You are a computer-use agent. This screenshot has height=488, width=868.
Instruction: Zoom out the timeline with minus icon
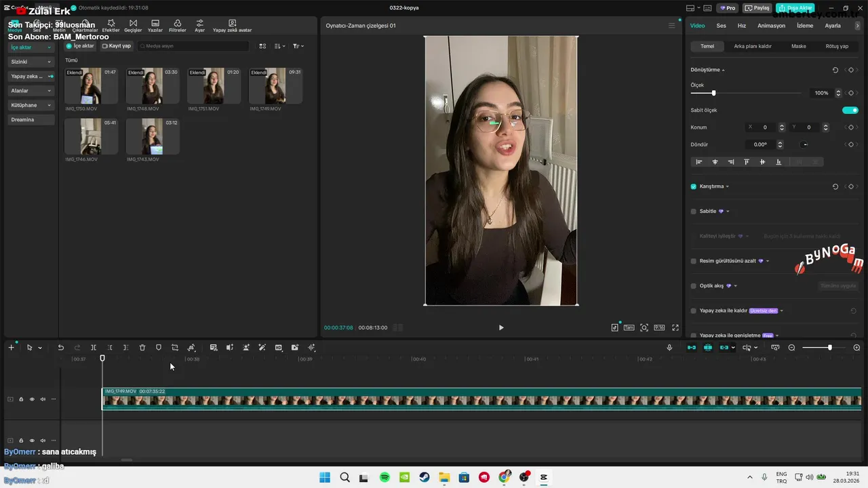(x=791, y=348)
